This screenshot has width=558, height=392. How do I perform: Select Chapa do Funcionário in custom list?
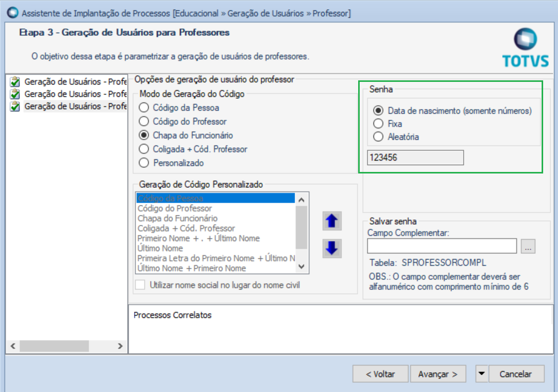pyautogui.click(x=216, y=218)
